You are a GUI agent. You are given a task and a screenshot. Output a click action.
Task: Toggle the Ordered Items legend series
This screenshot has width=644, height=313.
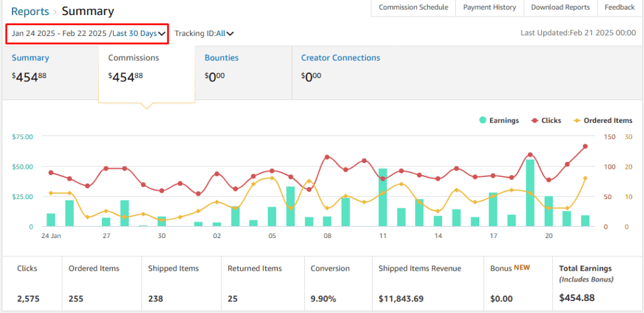point(603,120)
